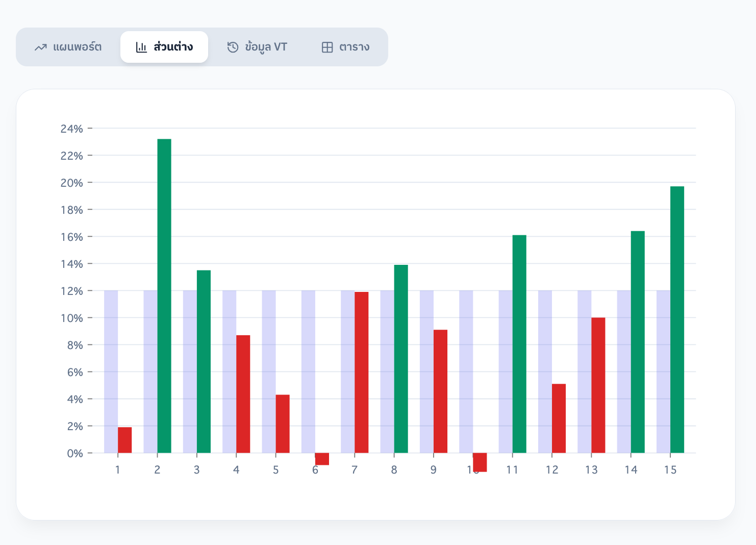The height and width of the screenshot is (545, 756).
Task: Click the small red bar at year 1
Action: (x=125, y=440)
